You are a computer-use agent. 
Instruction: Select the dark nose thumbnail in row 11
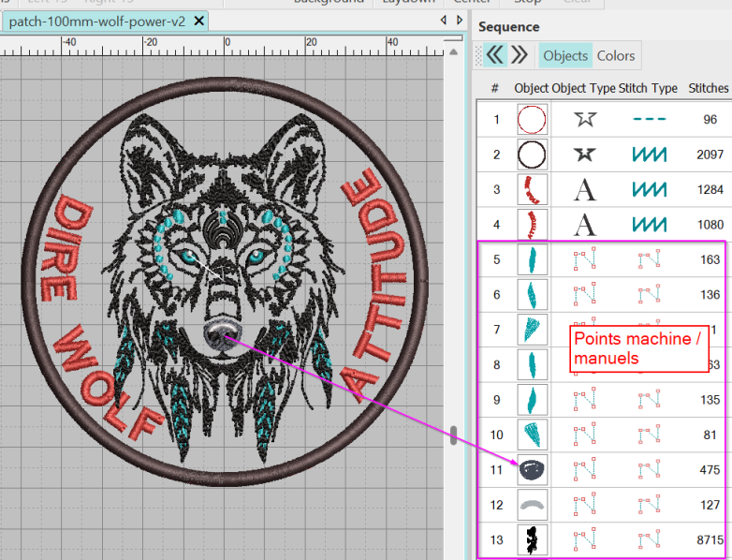coord(533,470)
